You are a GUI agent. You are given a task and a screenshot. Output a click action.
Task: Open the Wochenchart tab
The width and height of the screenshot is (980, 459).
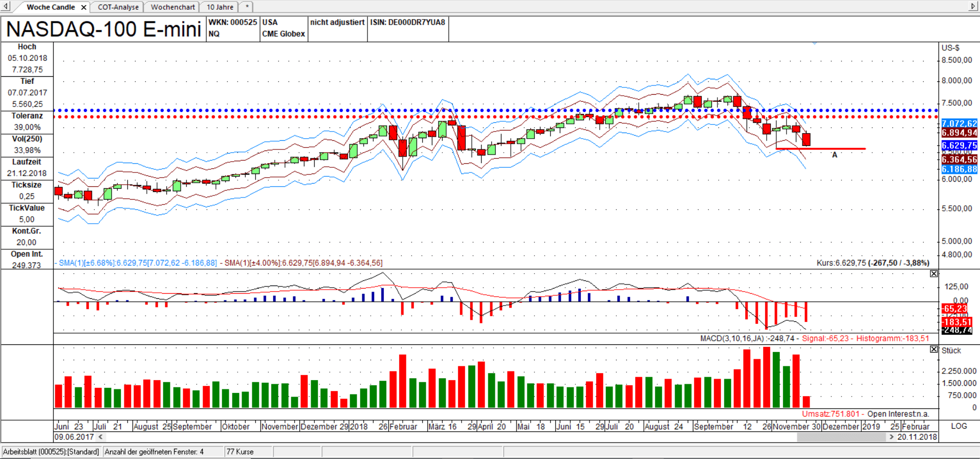[173, 7]
